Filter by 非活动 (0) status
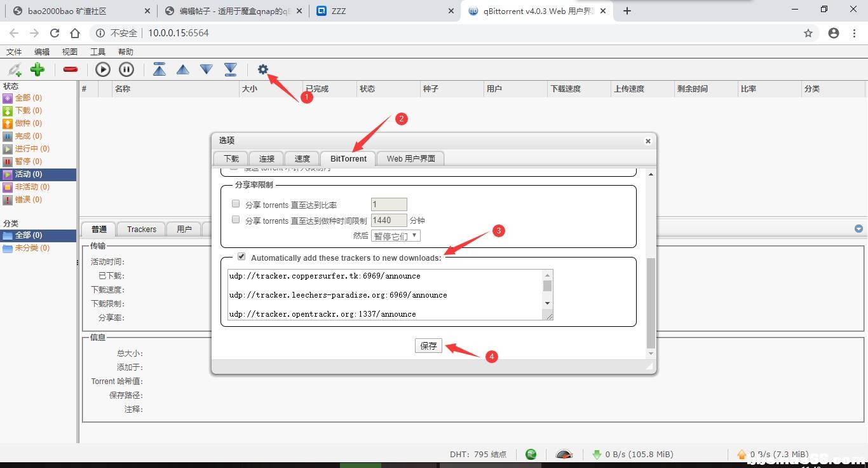 (x=38, y=187)
